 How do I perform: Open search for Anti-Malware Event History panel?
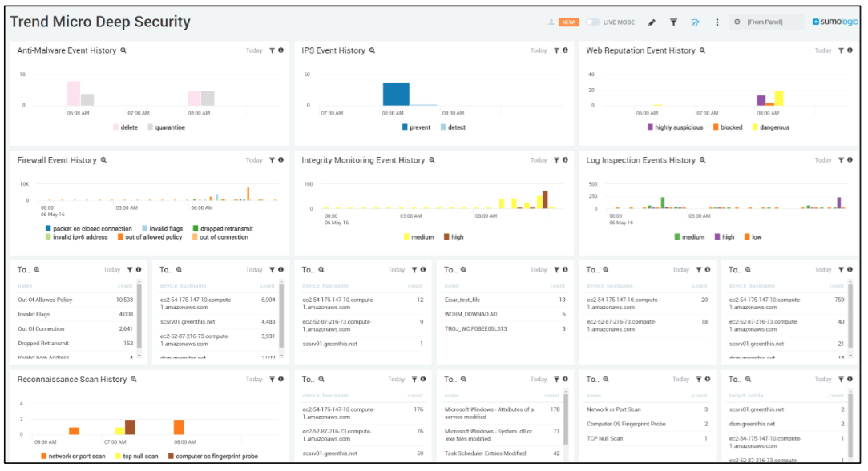click(x=123, y=50)
